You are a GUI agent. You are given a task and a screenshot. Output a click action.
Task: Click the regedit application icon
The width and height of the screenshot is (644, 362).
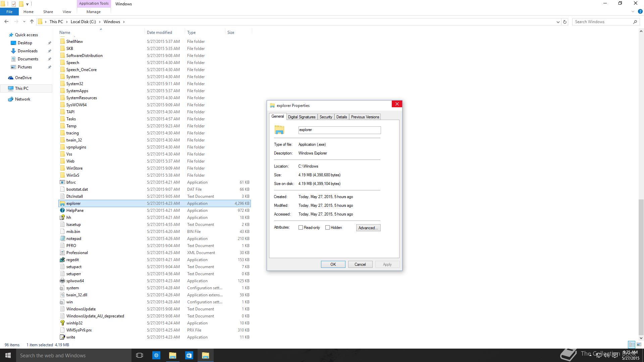pos(62,260)
